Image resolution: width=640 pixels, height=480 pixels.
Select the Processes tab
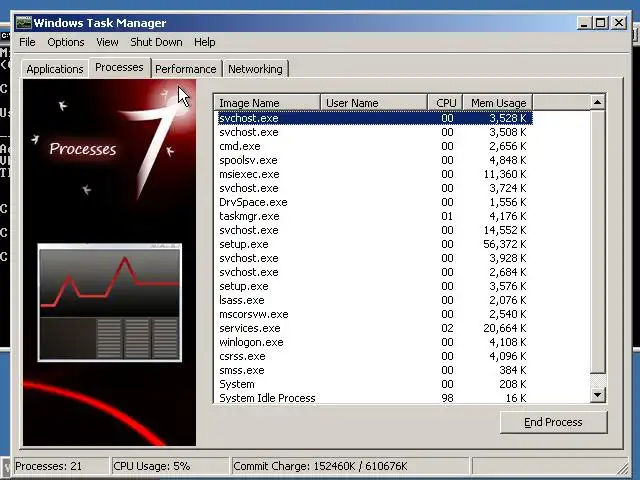[x=120, y=67]
